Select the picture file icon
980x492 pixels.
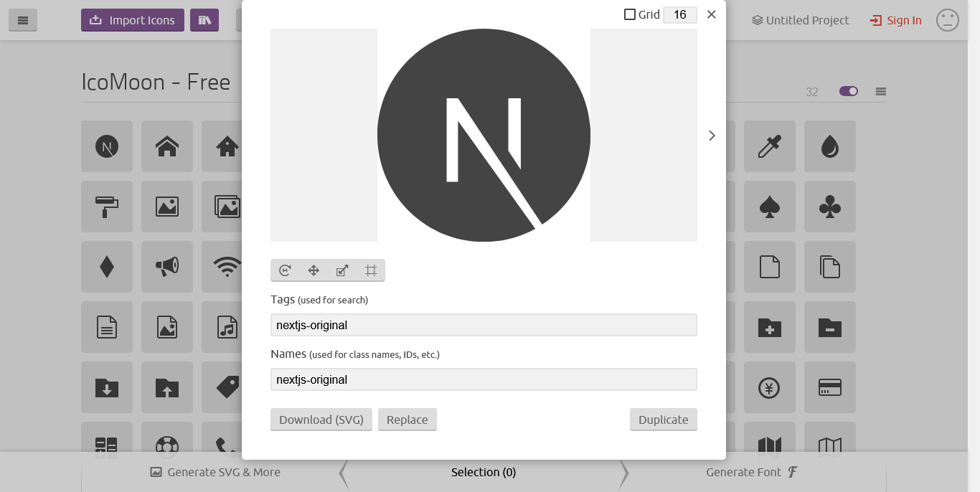(x=167, y=327)
